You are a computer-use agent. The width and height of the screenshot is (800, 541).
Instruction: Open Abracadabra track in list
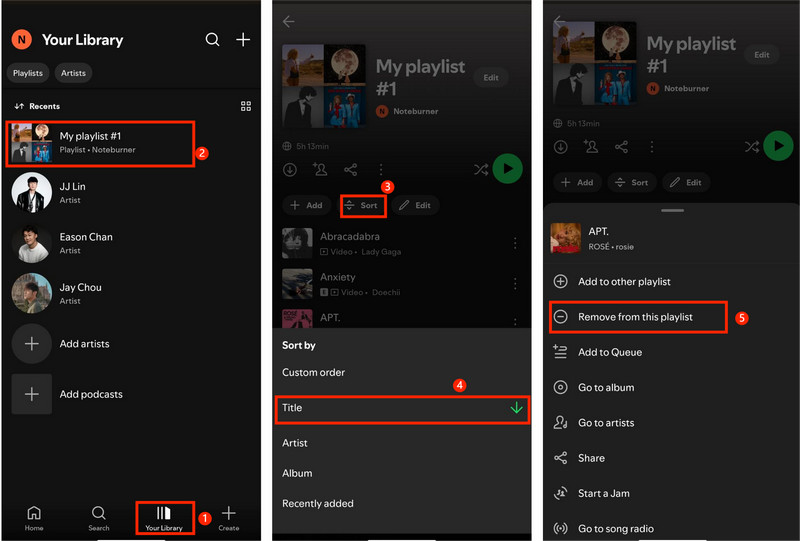click(393, 243)
